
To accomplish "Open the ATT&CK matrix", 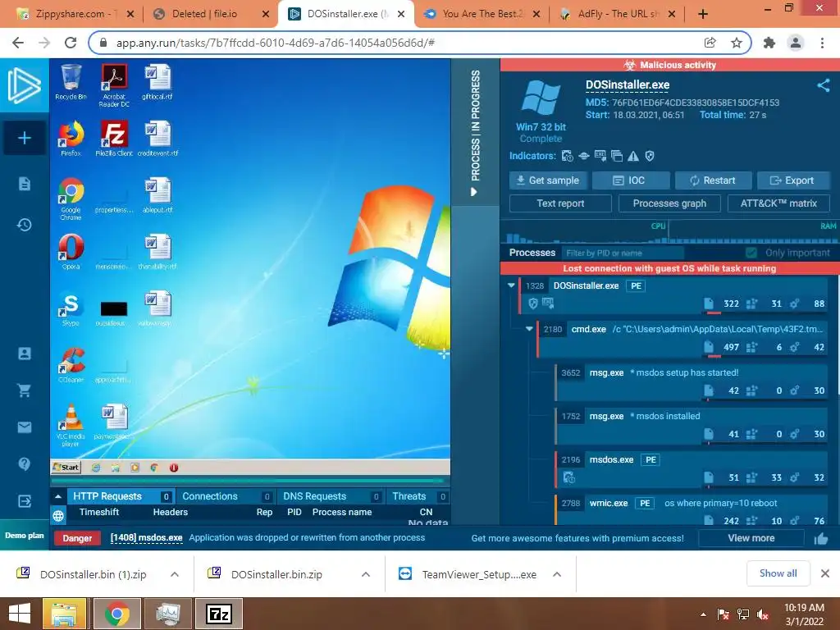I will [x=778, y=203].
